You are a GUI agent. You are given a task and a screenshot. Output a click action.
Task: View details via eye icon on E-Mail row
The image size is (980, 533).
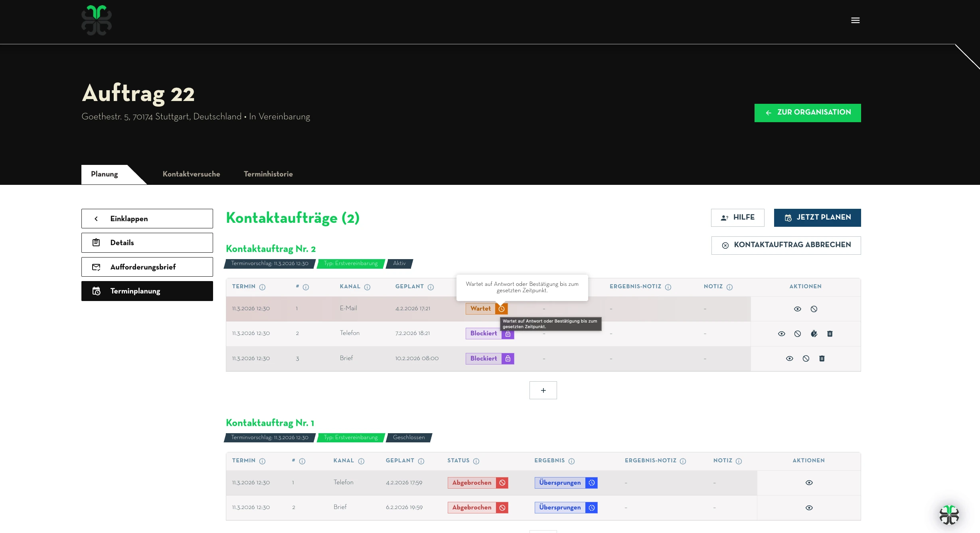coord(797,309)
